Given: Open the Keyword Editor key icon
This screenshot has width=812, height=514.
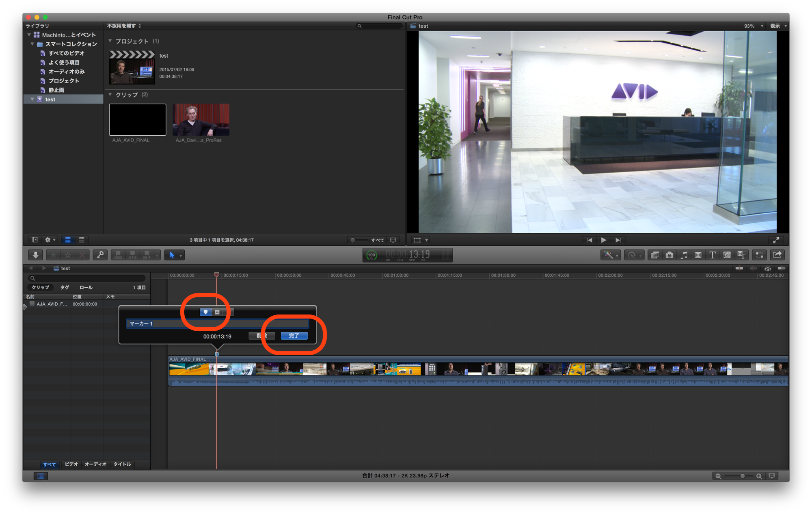Looking at the screenshot, I should (100, 255).
